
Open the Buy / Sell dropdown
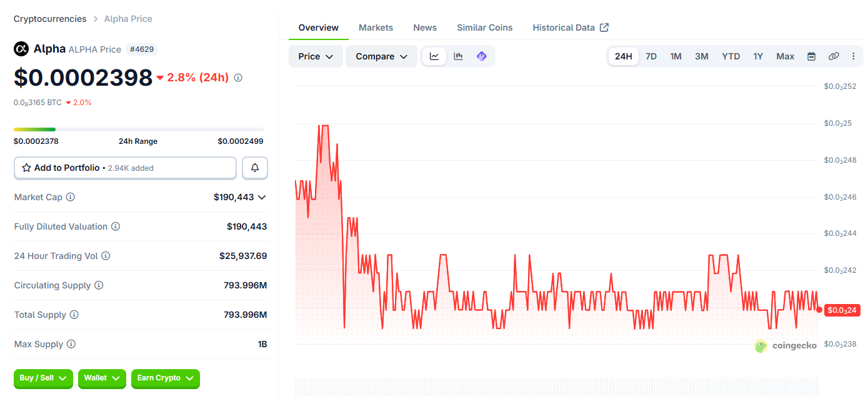tap(43, 378)
